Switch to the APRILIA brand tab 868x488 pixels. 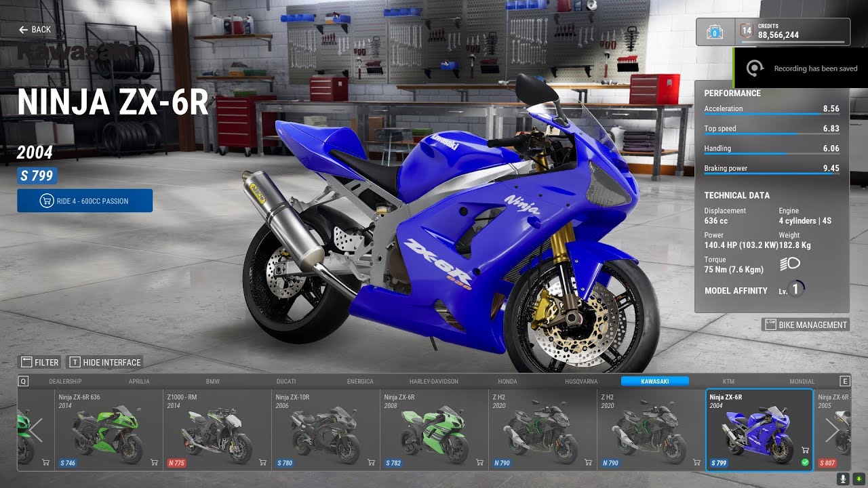139,382
